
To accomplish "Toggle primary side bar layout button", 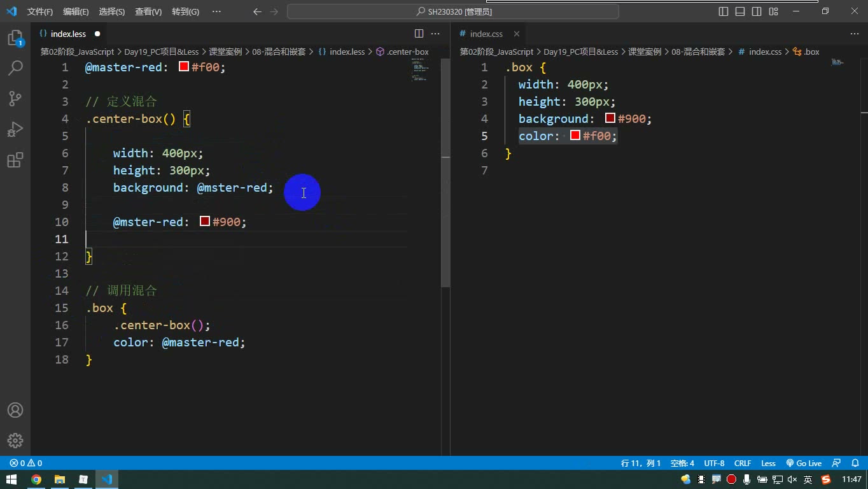I will (724, 11).
